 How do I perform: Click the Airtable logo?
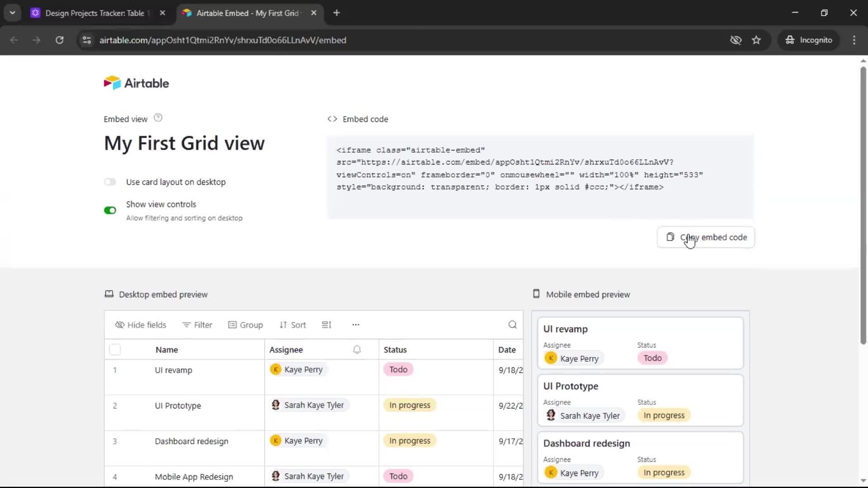(136, 83)
